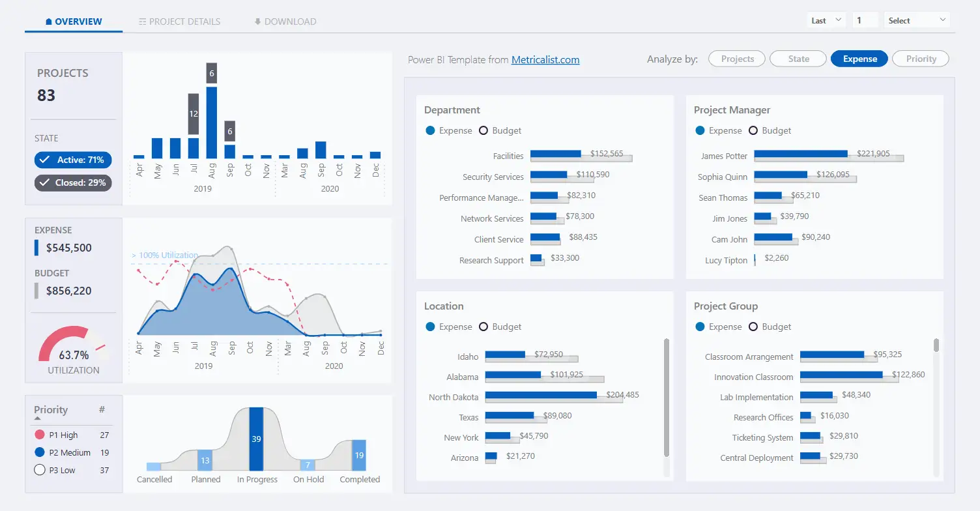Select Budget radio in Department panel
Screen dimensions: 980x511
point(483,130)
